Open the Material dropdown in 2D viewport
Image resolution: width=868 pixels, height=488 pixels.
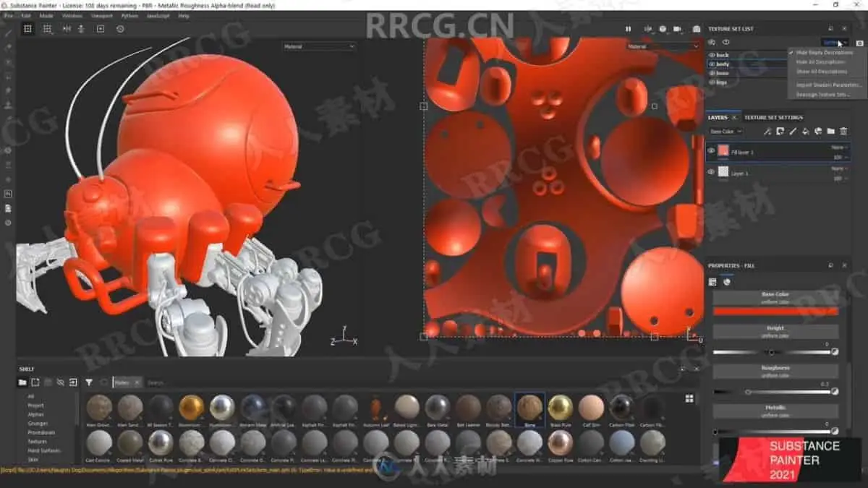point(663,46)
